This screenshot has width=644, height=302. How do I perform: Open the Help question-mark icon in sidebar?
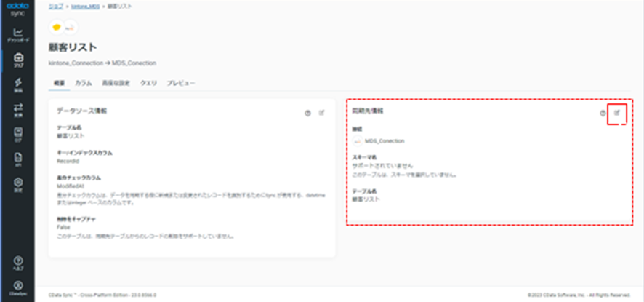18,261
